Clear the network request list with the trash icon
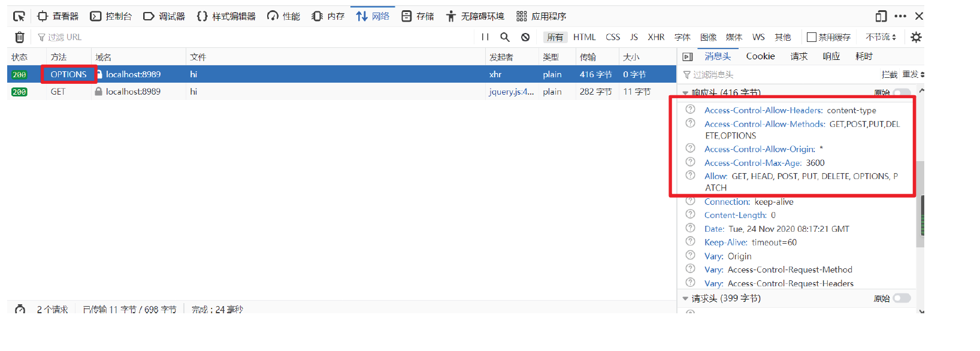This screenshot has width=980, height=351. tap(20, 37)
